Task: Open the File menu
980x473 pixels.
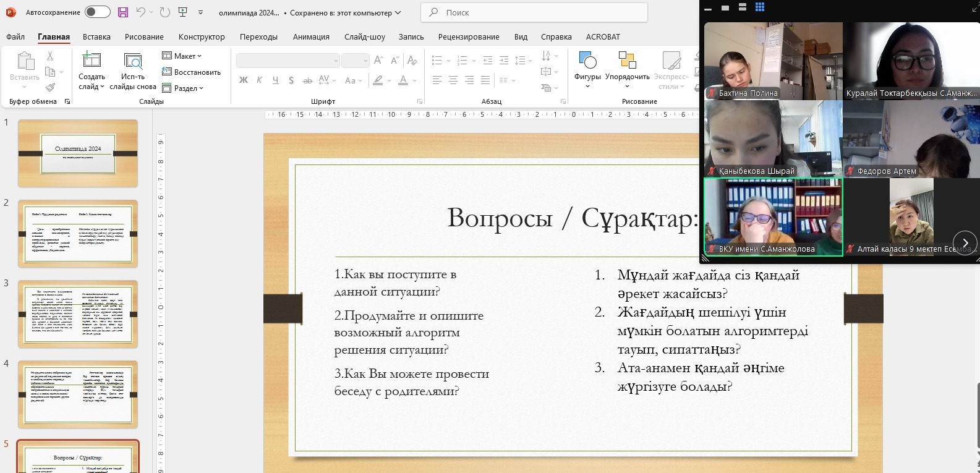Action: pyautogui.click(x=15, y=37)
